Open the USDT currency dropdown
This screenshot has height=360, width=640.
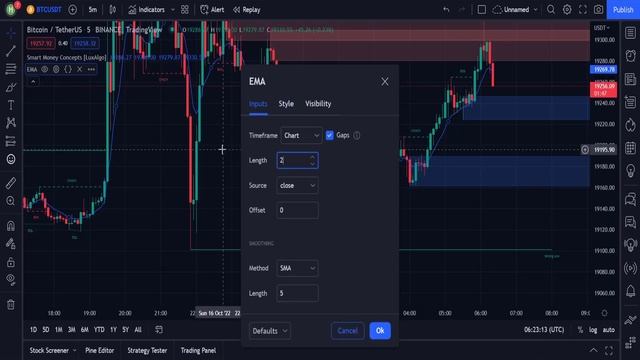(602, 28)
